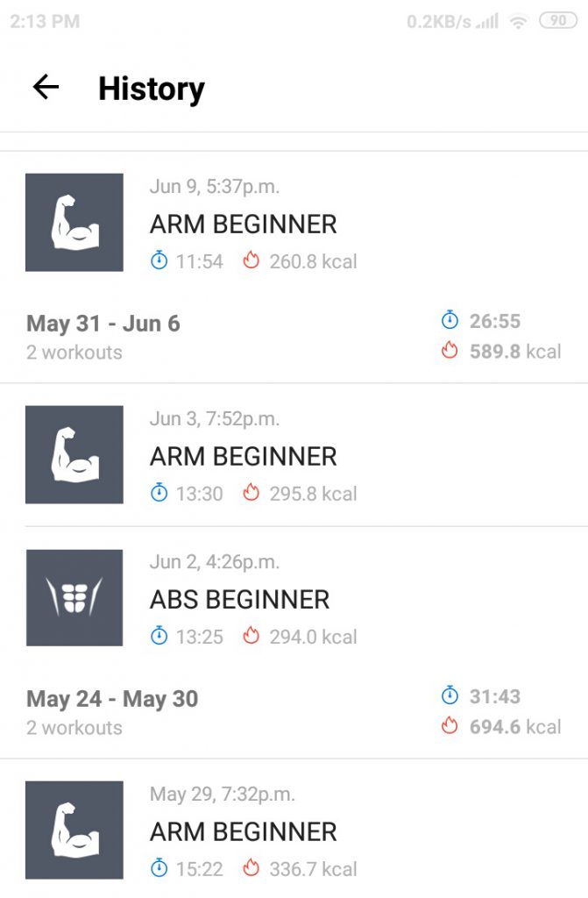The width and height of the screenshot is (588, 898).
Task: Click the timer icon beside 11:54
Action: pyautogui.click(x=159, y=260)
